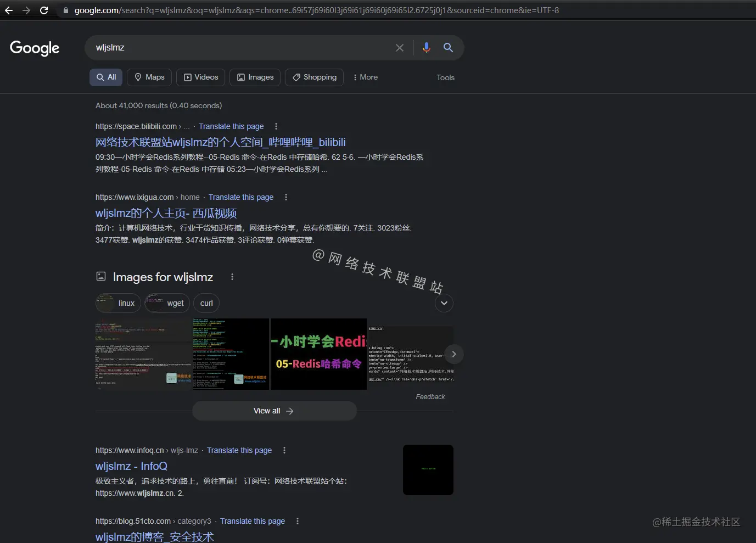Clear the search box with the X

click(400, 48)
